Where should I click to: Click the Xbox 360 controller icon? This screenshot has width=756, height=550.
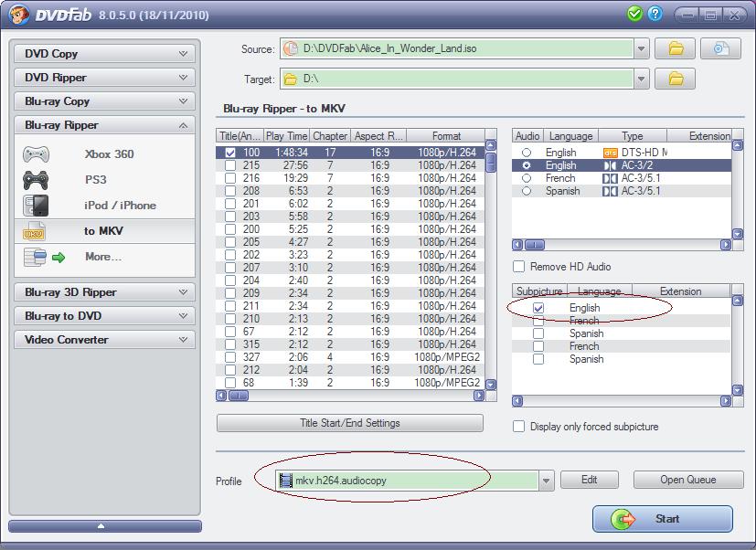click(x=37, y=154)
